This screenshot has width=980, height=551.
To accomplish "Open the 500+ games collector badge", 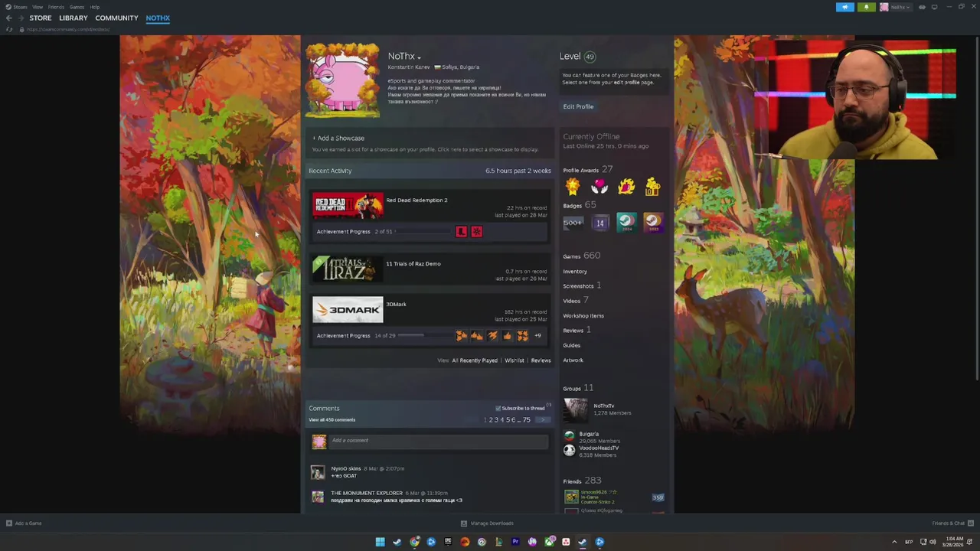I will pos(573,223).
